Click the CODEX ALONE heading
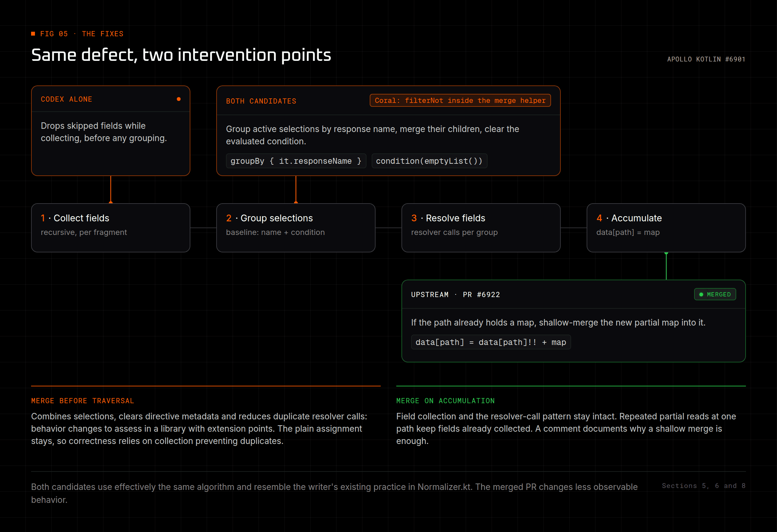The height and width of the screenshot is (532, 777). (67, 99)
